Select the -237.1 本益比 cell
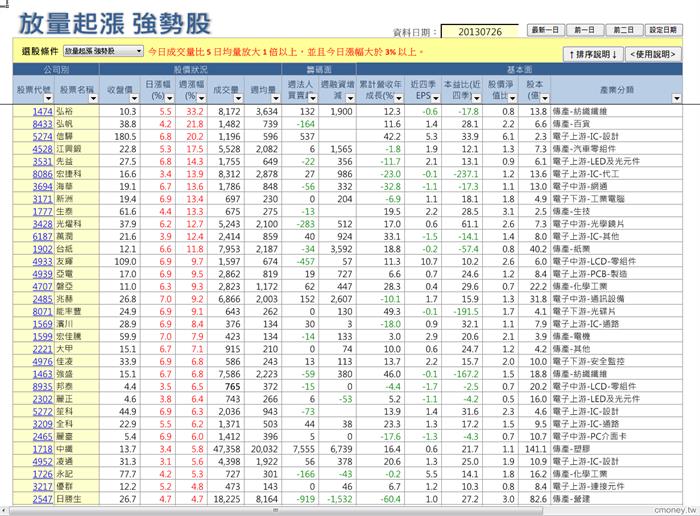700x516 pixels. pos(462,174)
